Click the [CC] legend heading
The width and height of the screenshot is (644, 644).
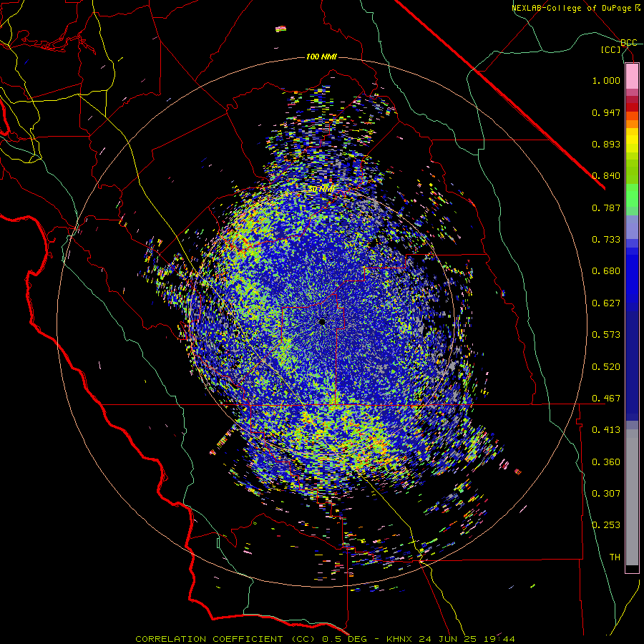[611, 49]
